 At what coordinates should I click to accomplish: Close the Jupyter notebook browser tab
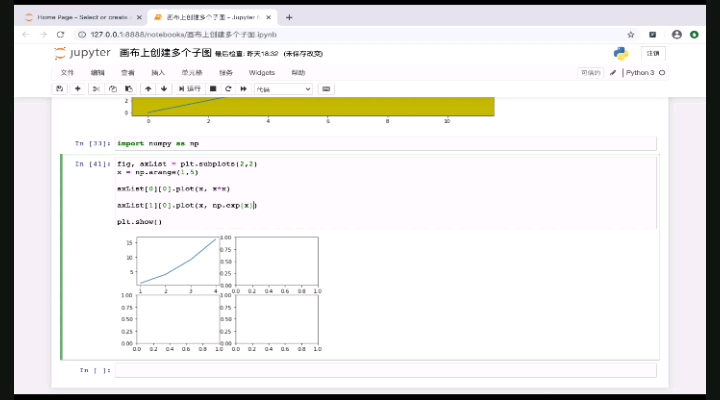[269, 17]
